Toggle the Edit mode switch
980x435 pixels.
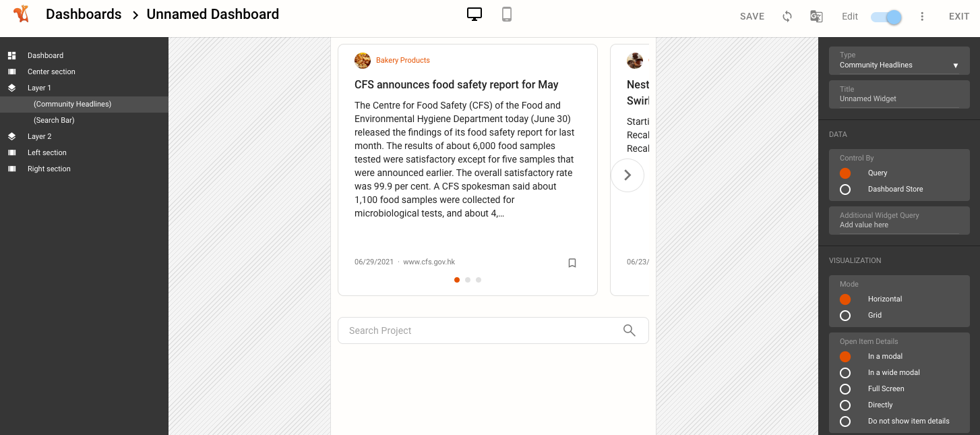pyautogui.click(x=886, y=18)
